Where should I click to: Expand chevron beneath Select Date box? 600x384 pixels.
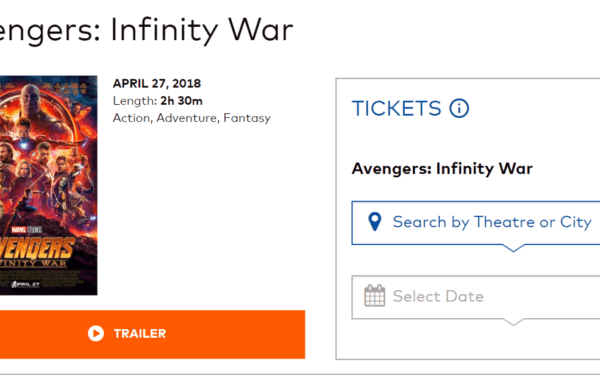[x=513, y=322]
